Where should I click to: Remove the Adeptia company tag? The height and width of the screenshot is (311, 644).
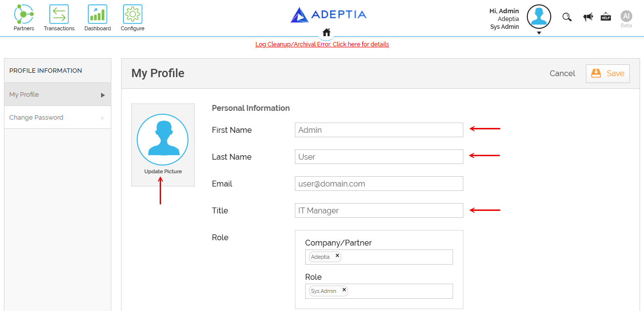(337, 255)
